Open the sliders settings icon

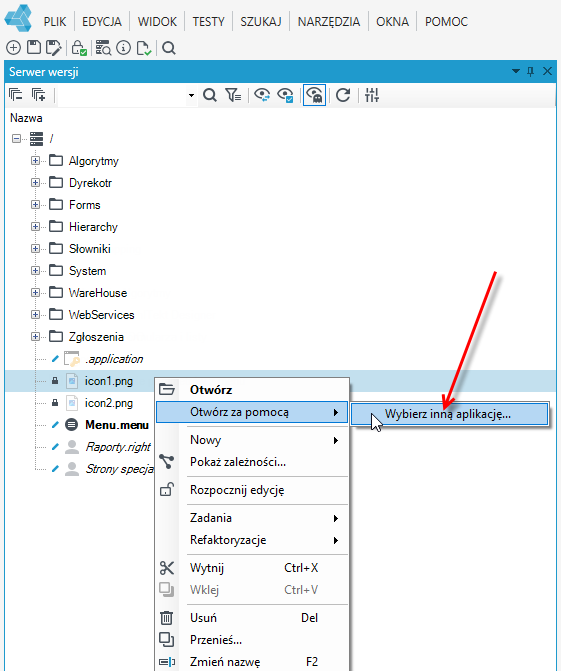[372, 95]
